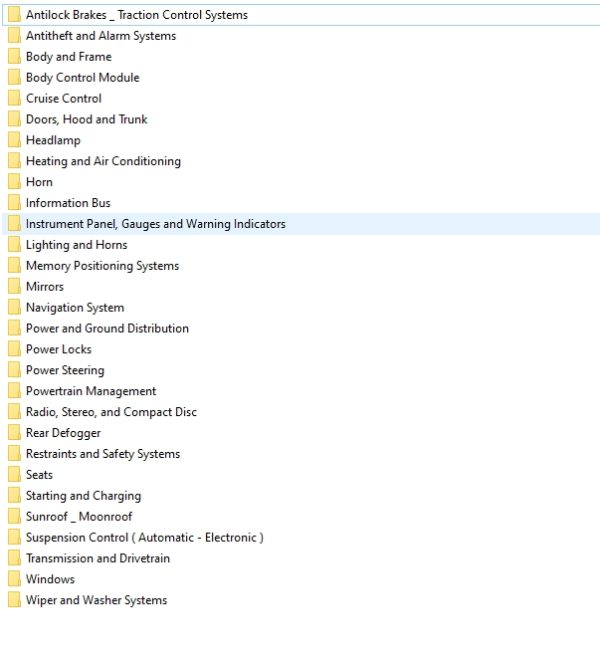Click the Lighting and Horns folder icon
This screenshot has height=663, width=600.
pyautogui.click(x=14, y=245)
